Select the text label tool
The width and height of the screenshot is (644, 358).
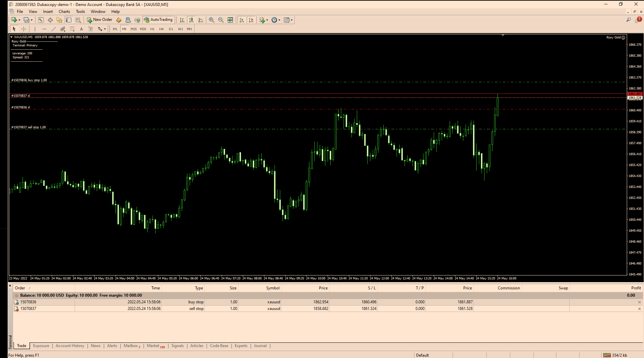tap(91, 29)
